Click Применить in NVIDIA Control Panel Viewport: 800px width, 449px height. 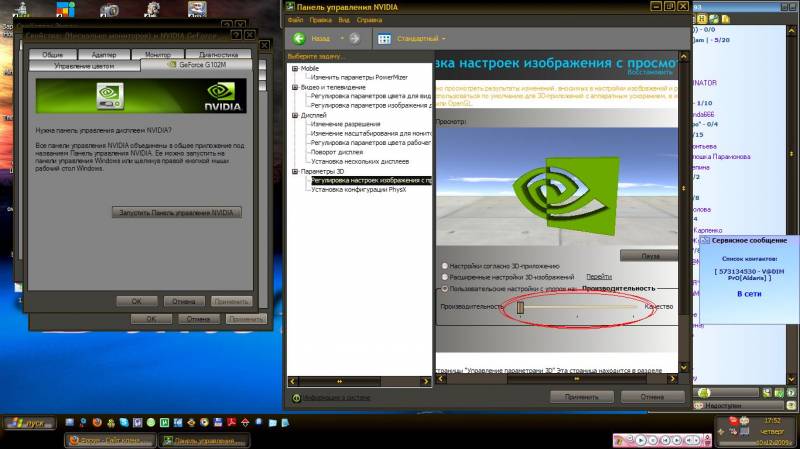[x=582, y=396]
